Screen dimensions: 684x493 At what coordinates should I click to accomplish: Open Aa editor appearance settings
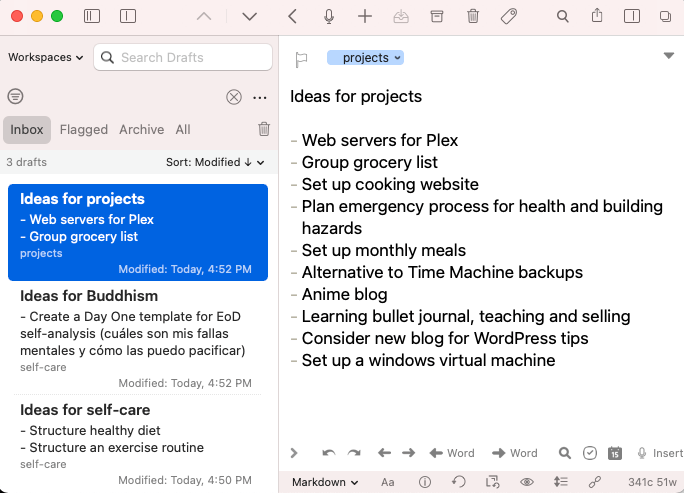tap(387, 482)
